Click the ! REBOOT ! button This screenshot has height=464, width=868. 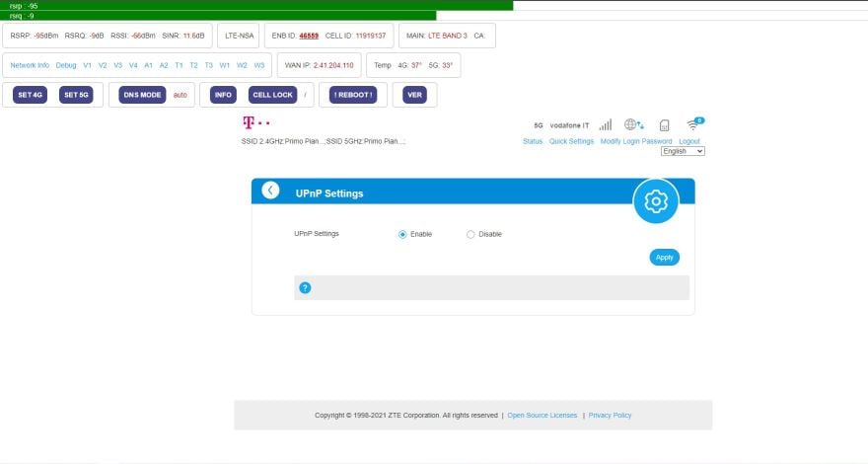point(353,95)
